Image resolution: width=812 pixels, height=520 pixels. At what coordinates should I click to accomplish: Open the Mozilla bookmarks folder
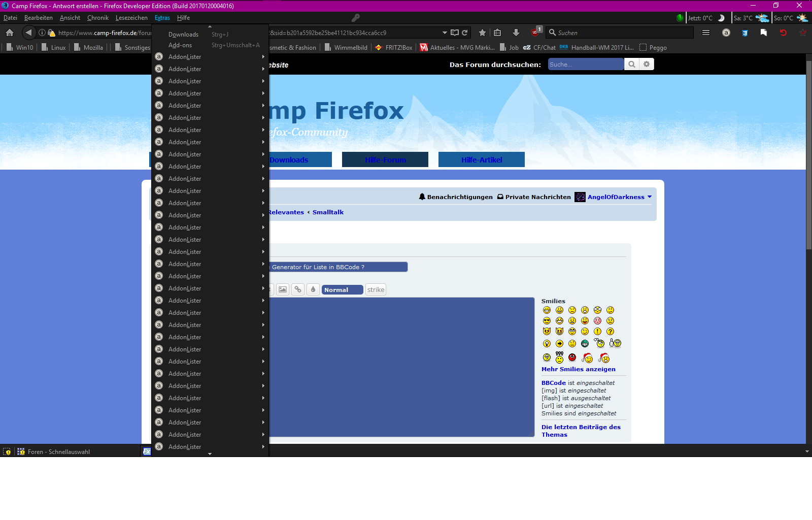coord(89,47)
